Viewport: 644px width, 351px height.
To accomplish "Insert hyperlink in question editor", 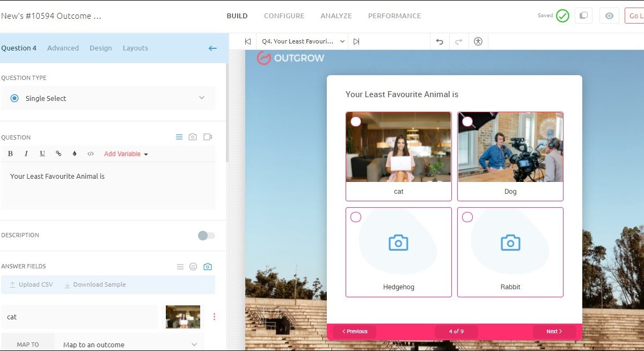I will (x=58, y=154).
